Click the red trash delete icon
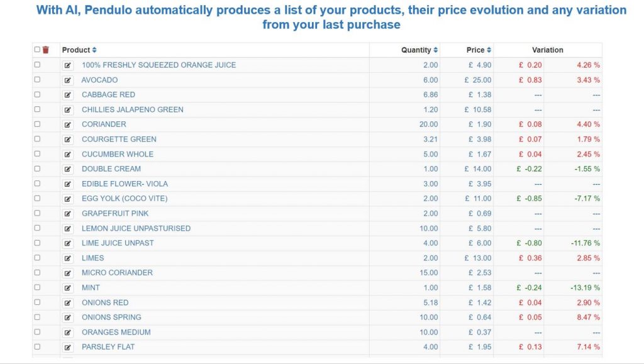Screen dimensions: 644x364 [45, 50]
